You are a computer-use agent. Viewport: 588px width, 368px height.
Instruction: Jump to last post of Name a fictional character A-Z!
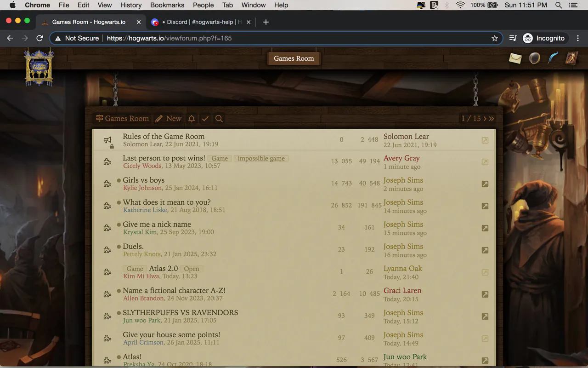click(485, 294)
